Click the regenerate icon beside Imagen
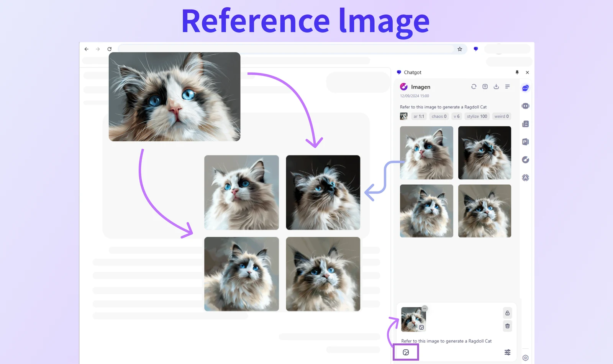 [474, 87]
